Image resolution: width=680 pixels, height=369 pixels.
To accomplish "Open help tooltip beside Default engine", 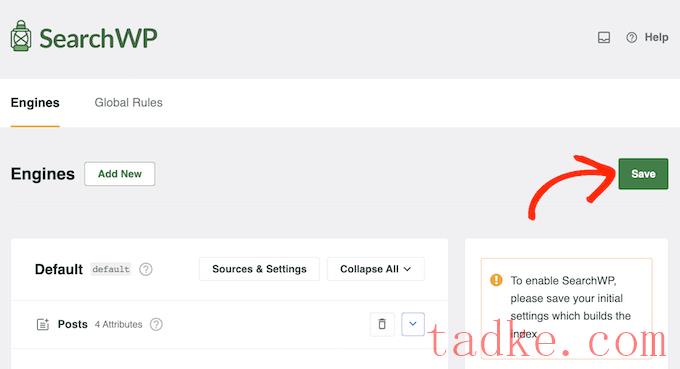I will pos(146,269).
